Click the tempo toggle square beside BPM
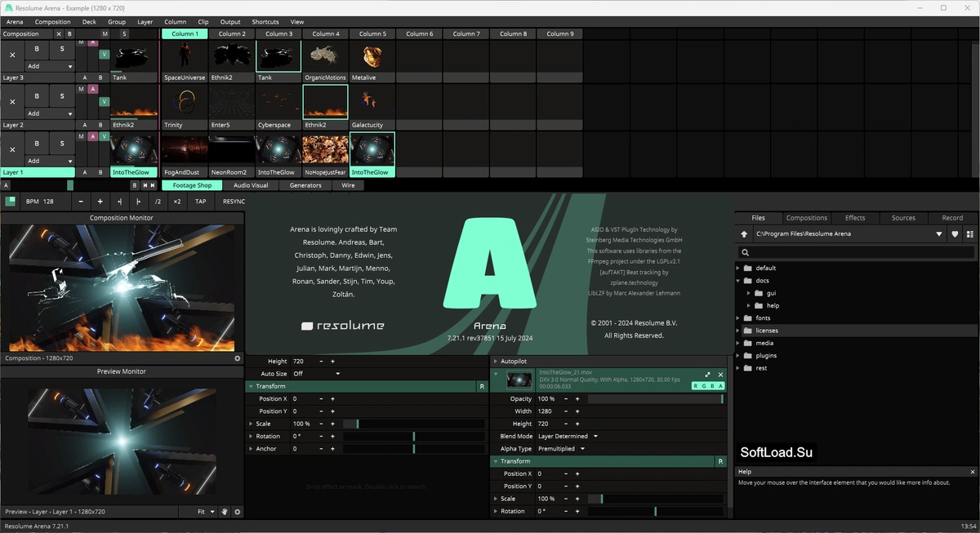 11,201
